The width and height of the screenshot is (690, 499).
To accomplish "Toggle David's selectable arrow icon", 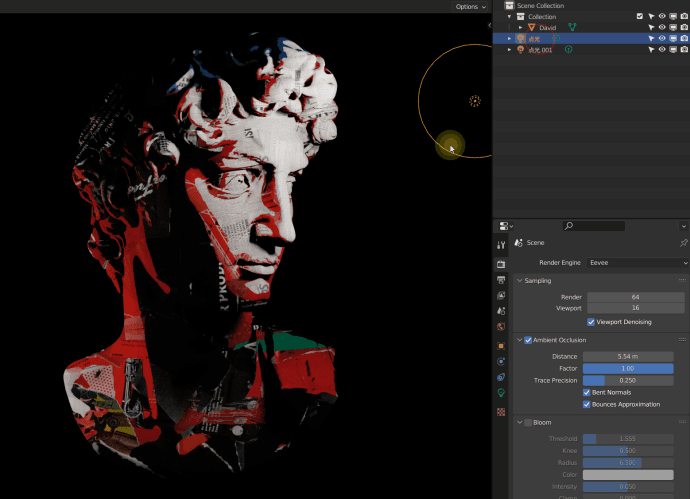I will [x=651, y=27].
